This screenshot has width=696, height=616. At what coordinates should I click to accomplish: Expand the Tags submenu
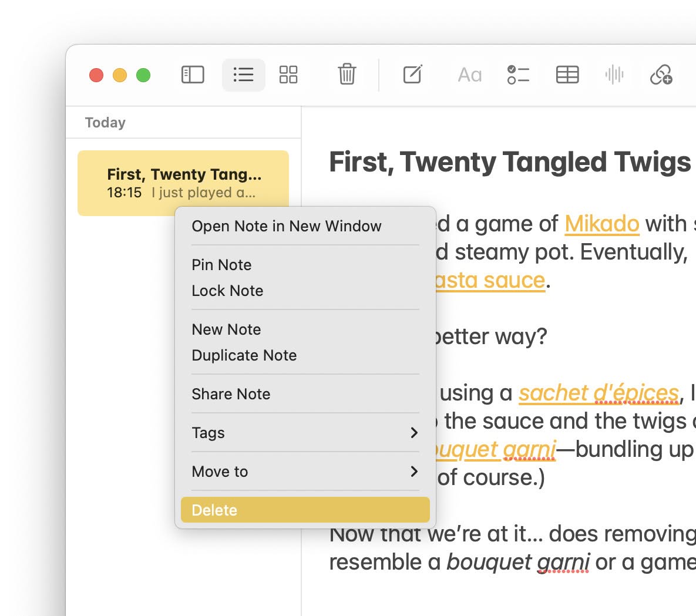(x=305, y=433)
